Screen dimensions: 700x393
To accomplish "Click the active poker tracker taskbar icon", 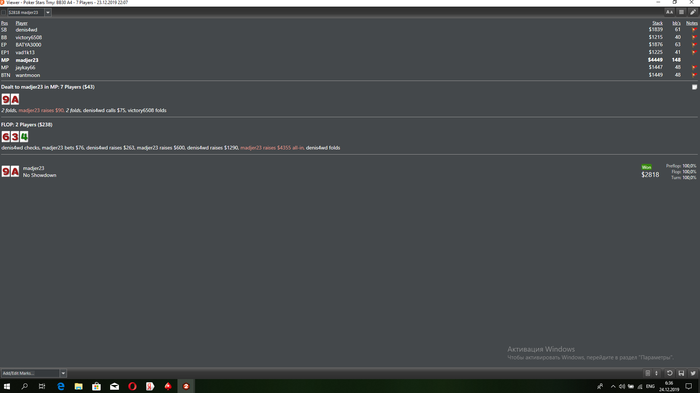I will [186, 386].
